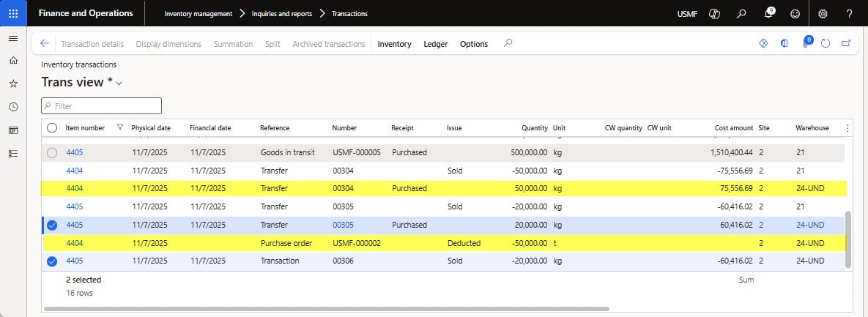Click the Reference column header
The width and height of the screenshot is (868, 317).
point(275,128)
